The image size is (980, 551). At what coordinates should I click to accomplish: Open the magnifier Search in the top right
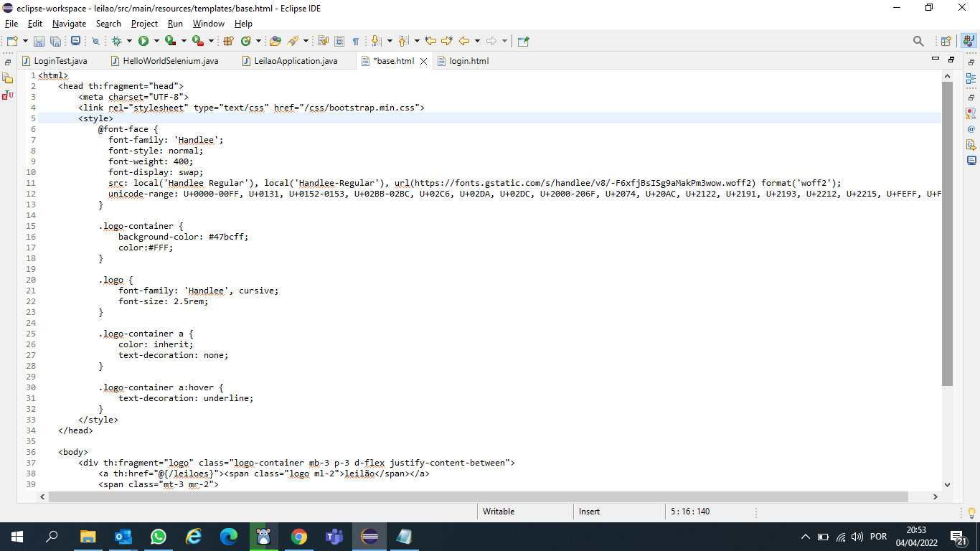[x=918, y=41]
